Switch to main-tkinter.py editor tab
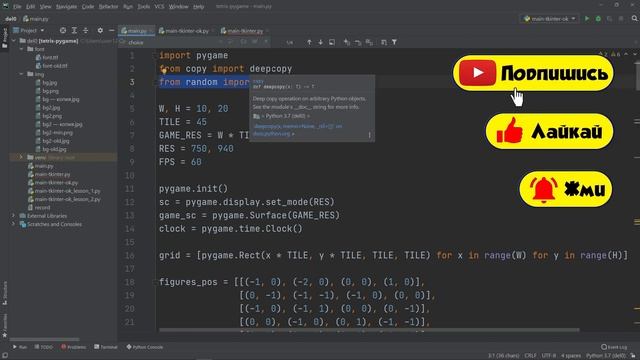 pyautogui.click(x=245, y=31)
